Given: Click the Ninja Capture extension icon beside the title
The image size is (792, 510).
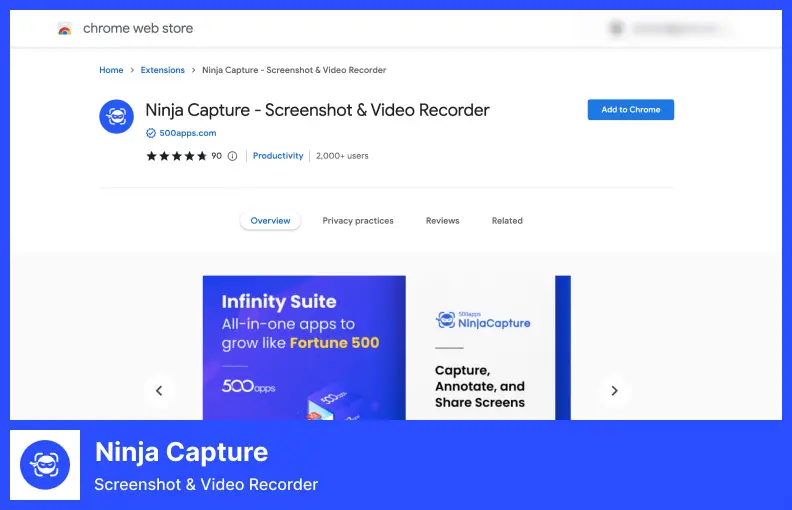Looking at the screenshot, I should [x=117, y=117].
